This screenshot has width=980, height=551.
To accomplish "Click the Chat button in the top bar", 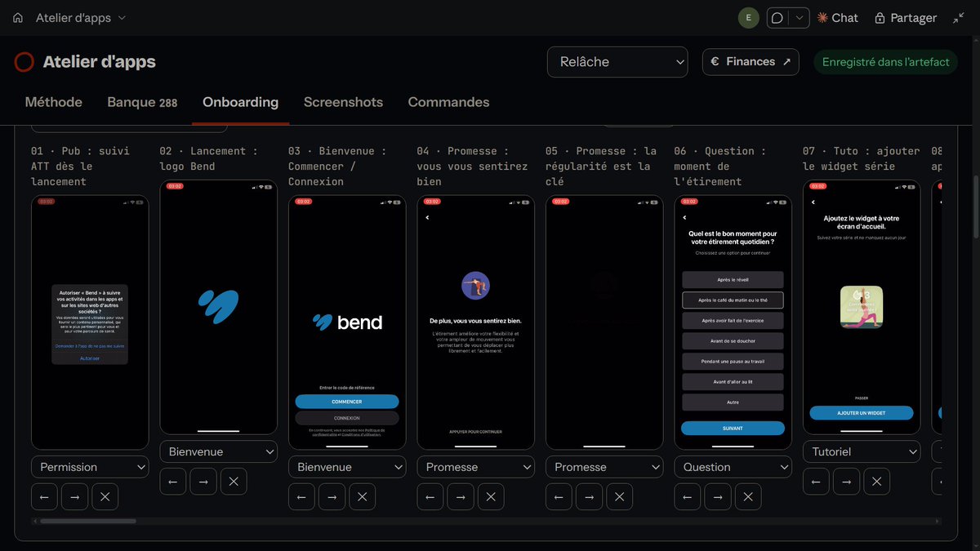I will click(838, 18).
